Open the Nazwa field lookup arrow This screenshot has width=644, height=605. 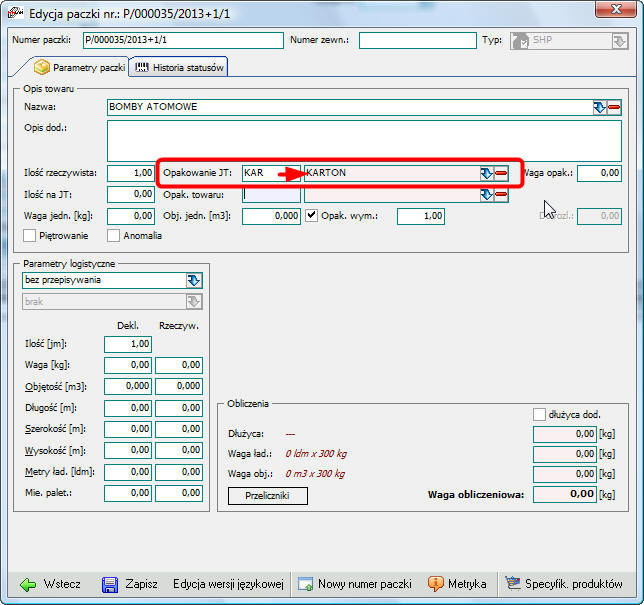600,108
